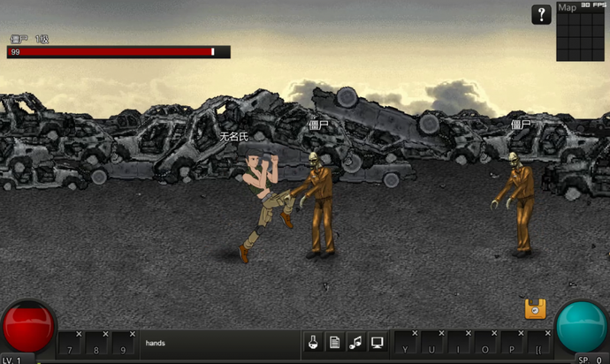Viewport: 610px width, 364px height.
Task: Open the question mark help button
Action: click(x=541, y=15)
